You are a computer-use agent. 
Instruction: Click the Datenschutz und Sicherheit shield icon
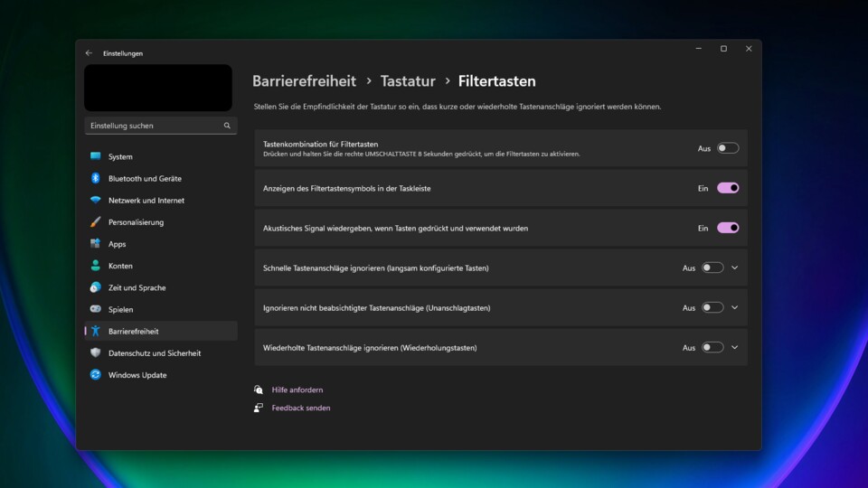[x=95, y=352]
